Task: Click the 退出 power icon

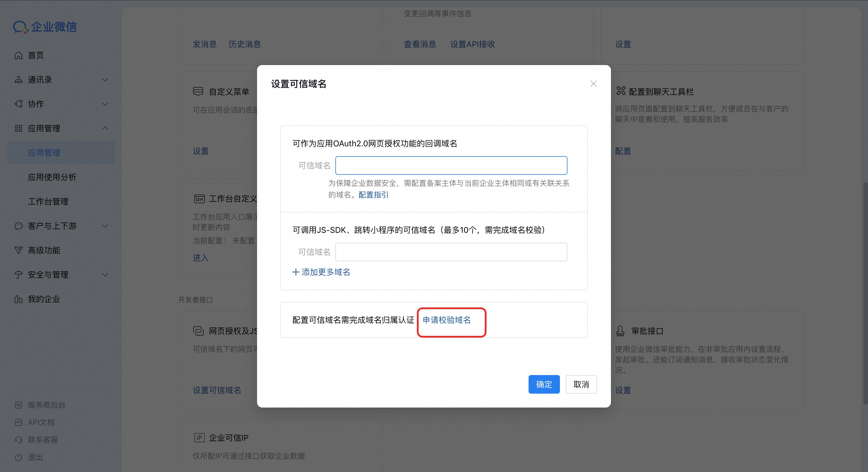Action: point(19,457)
